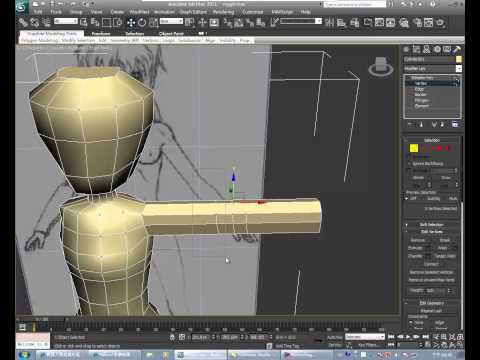Toggle the Selection Lock icon
480x360 pixels.
click(x=172, y=337)
